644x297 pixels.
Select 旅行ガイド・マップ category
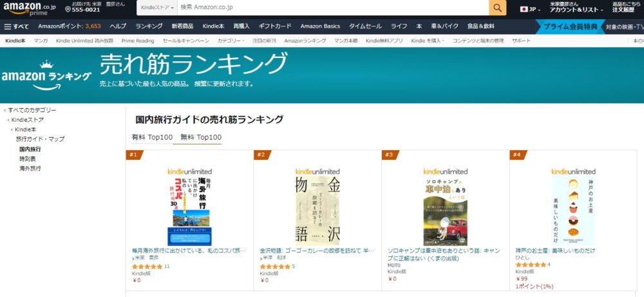(40, 139)
